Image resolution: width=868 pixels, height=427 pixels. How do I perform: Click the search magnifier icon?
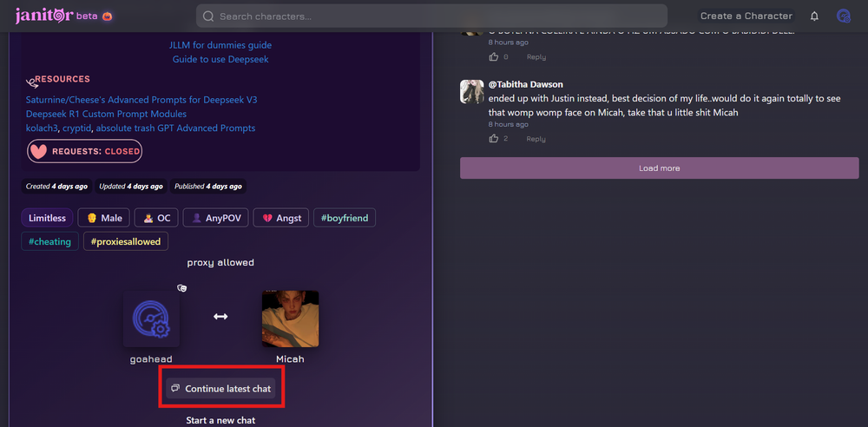tap(208, 16)
